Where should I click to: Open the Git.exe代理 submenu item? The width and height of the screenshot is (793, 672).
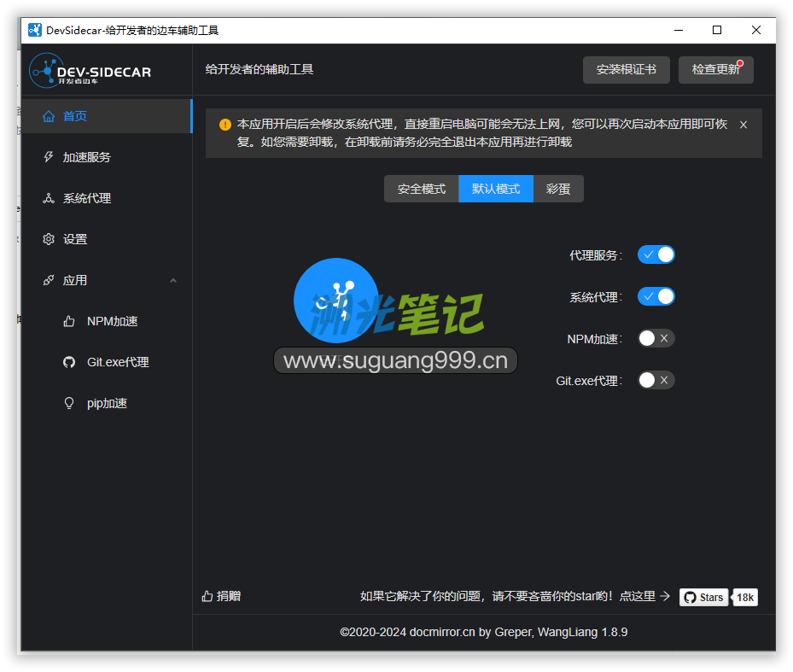(x=107, y=362)
